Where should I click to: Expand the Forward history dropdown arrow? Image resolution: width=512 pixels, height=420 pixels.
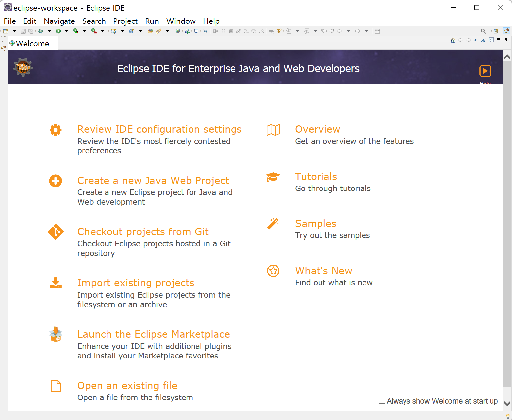[366, 31]
